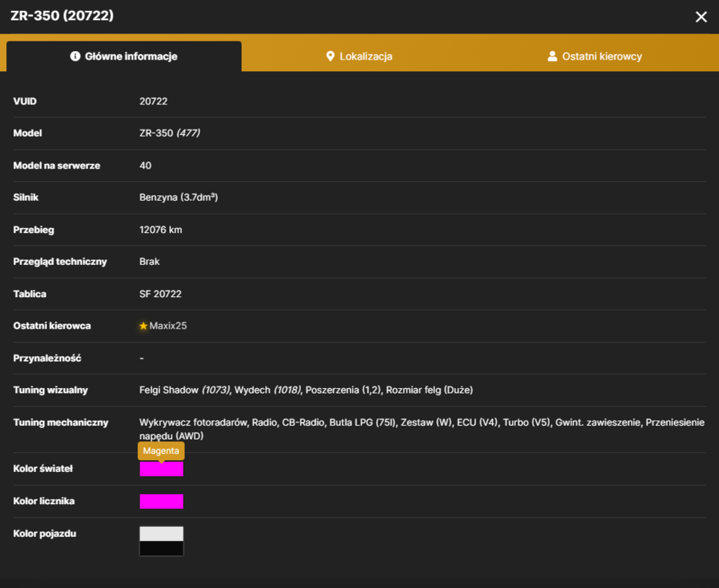Switch to the Lokalizacja tab
The height and width of the screenshot is (588, 719).
click(x=359, y=56)
